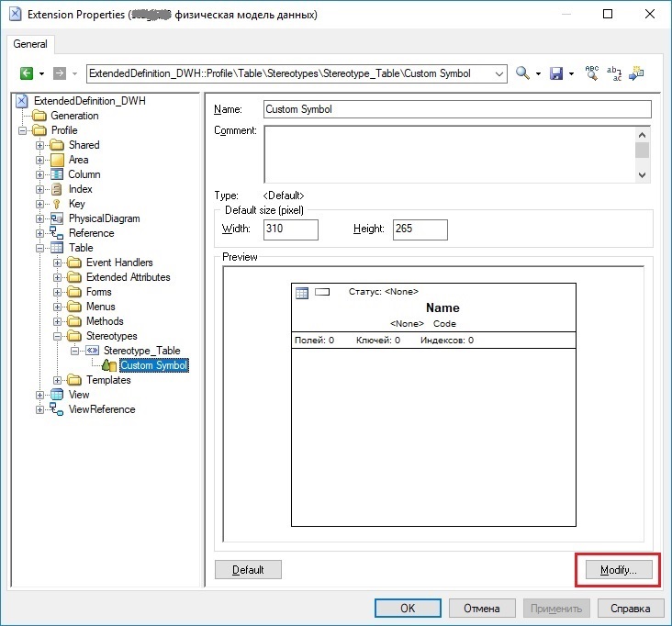Click the Table metaclass icon
This screenshot has width=672, height=626.
[x=57, y=248]
